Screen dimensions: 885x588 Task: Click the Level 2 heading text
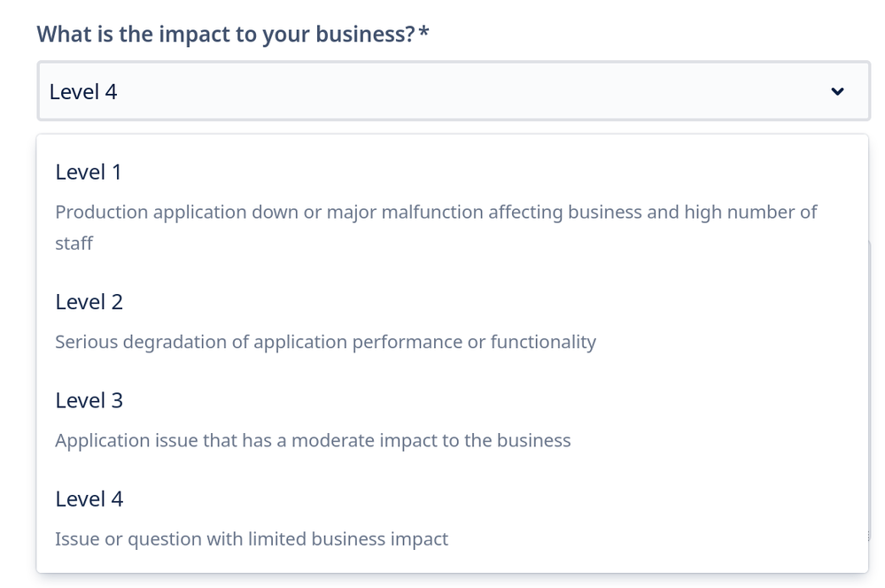point(89,301)
